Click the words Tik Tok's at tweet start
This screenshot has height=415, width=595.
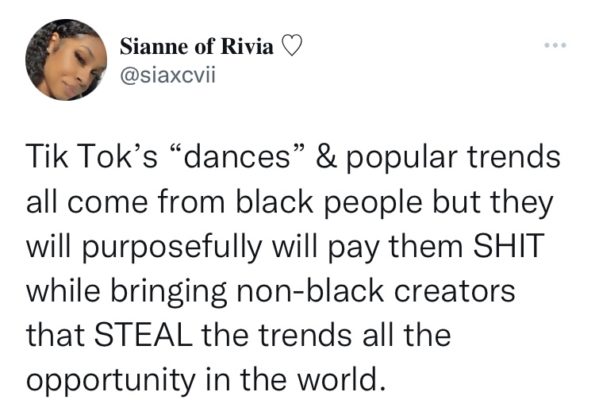pyautogui.click(x=91, y=157)
